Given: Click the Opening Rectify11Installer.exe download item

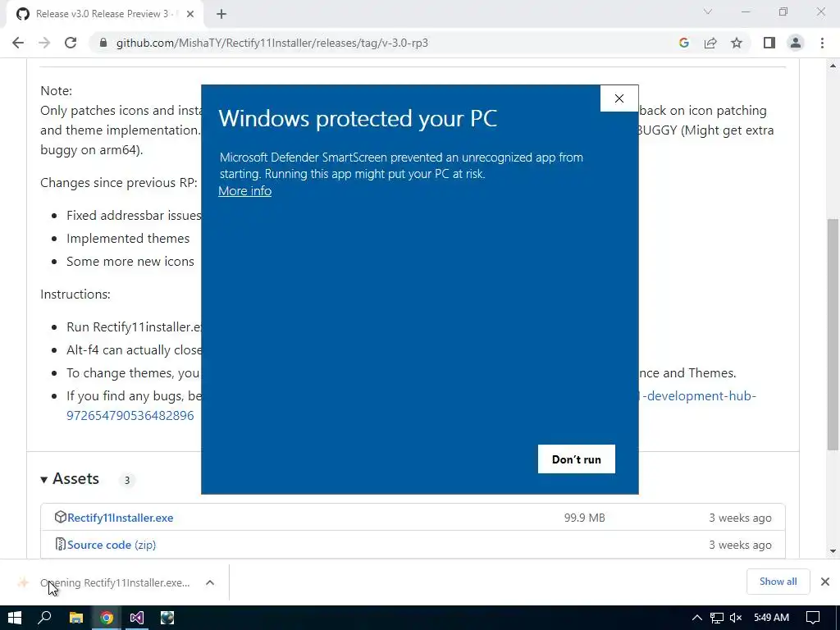Looking at the screenshot, I should pyautogui.click(x=115, y=583).
